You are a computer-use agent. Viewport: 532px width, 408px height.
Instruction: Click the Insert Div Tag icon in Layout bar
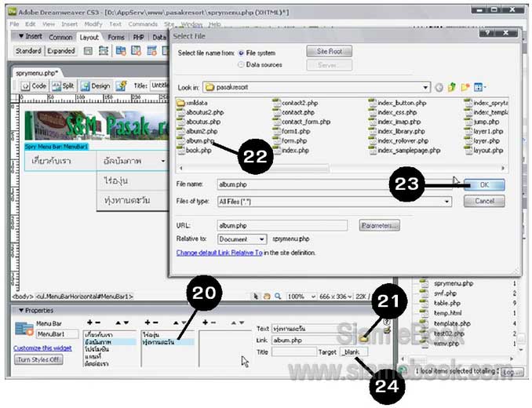tap(88, 51)
